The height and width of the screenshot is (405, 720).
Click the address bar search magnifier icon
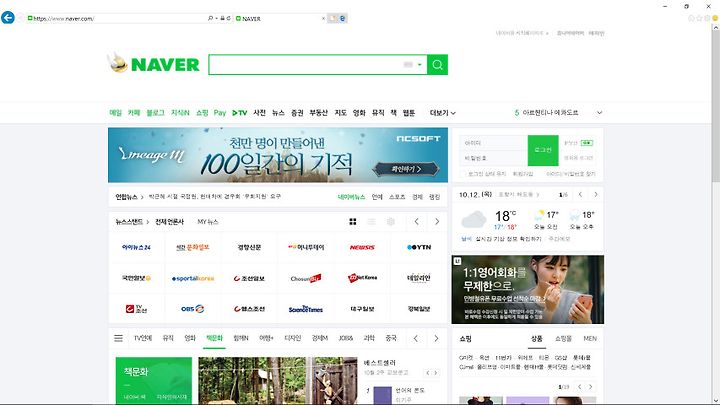210,18
